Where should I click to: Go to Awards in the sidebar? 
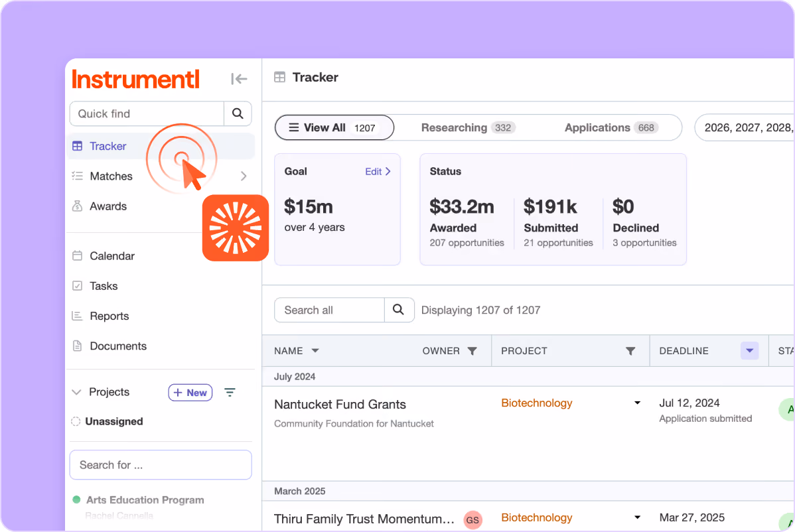(x=108, y=206)
